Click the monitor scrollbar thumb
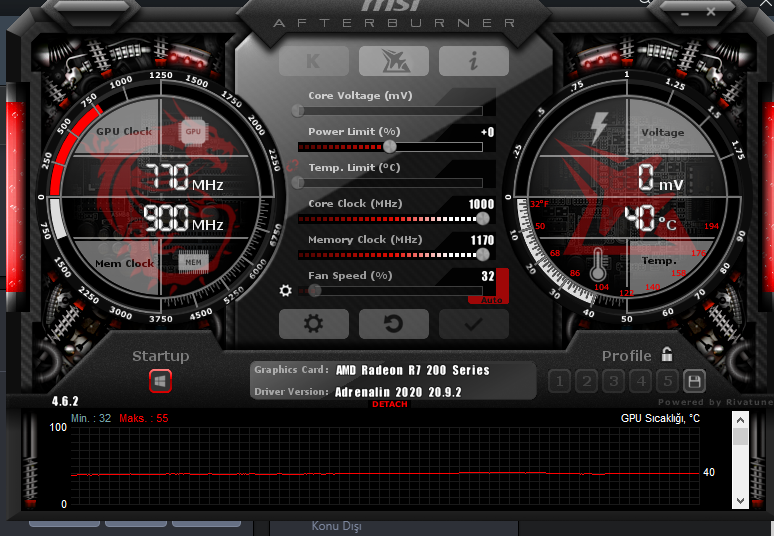 coord(740,436)
